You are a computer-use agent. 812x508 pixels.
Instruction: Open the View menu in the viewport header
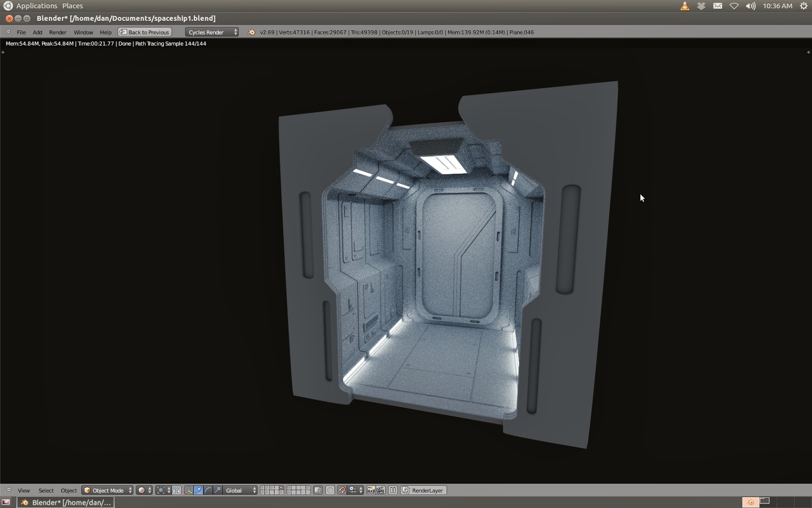click(23, 490)
